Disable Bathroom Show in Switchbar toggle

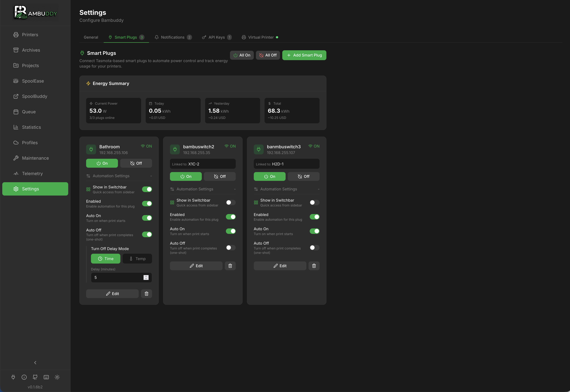[147, 189]
